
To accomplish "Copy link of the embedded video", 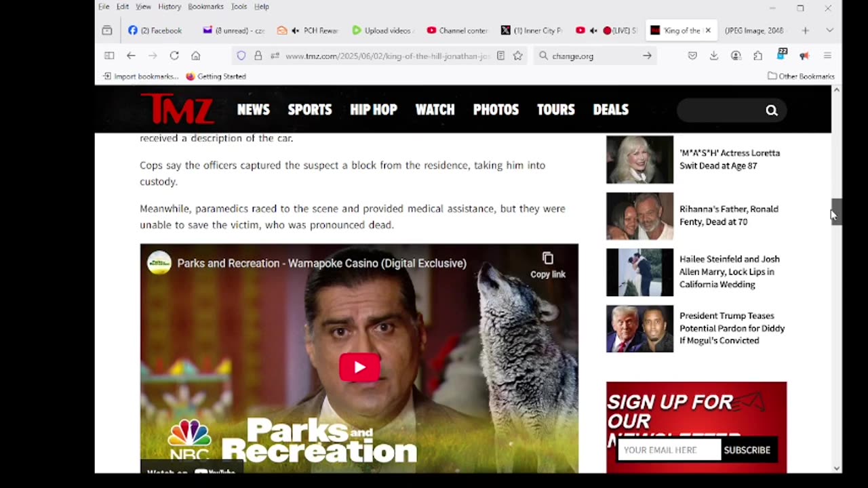I will click(548, 265).
